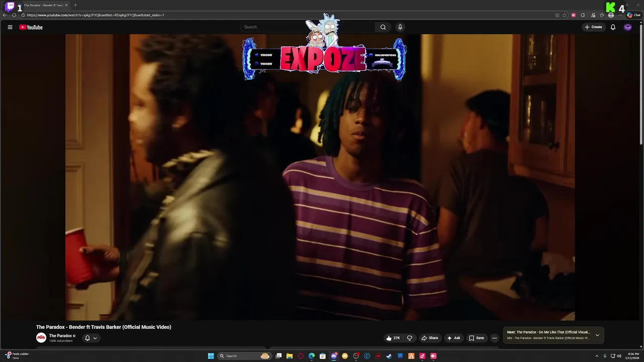Image resolution: width=644 pixels, height=362 pixels.
Task: Focus the YouTube search input field
Action: point(308,27)
